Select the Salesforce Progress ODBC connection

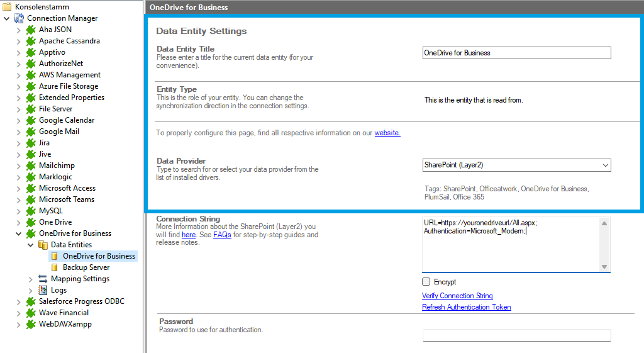pos(82,301)
